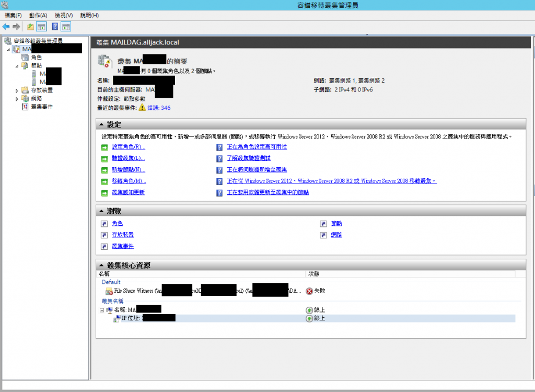Click help icon beside 正在為角色設定高可用性

point(219,147)
